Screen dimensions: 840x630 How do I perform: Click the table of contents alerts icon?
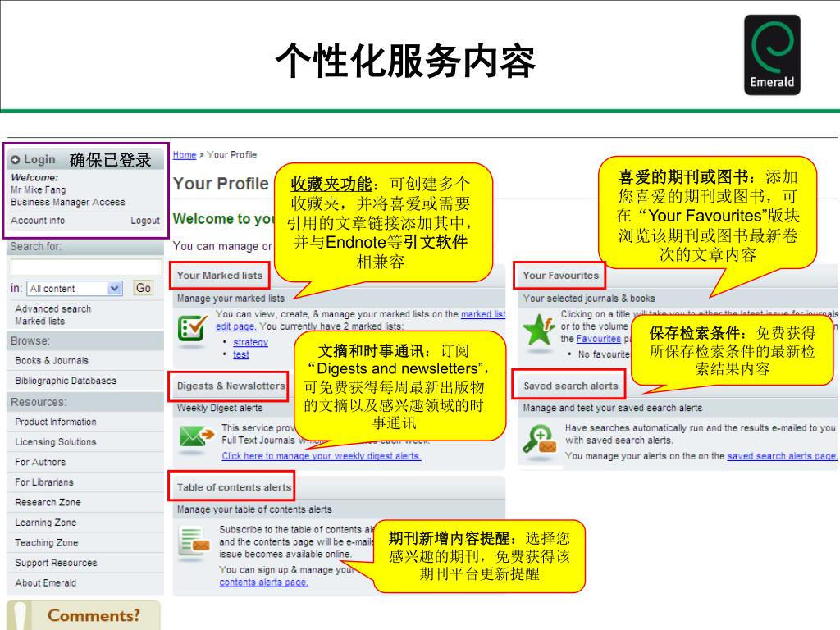click(x=194, y=541)
